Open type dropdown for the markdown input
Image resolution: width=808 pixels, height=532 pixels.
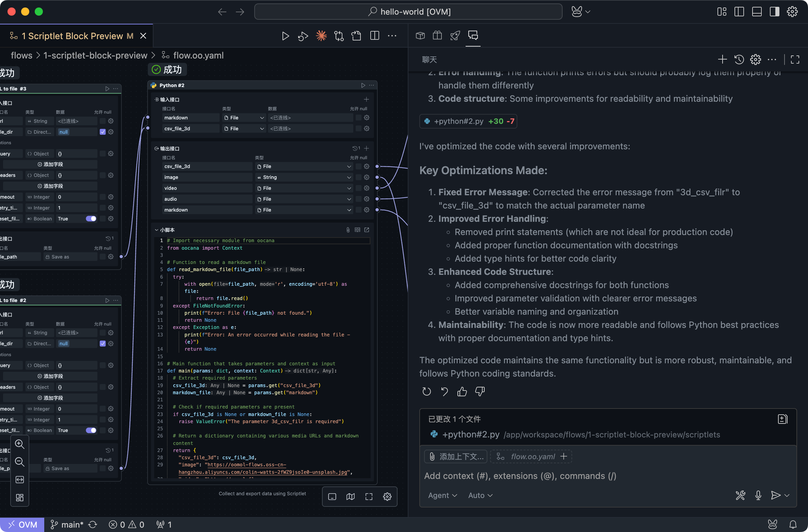(244, 118)
